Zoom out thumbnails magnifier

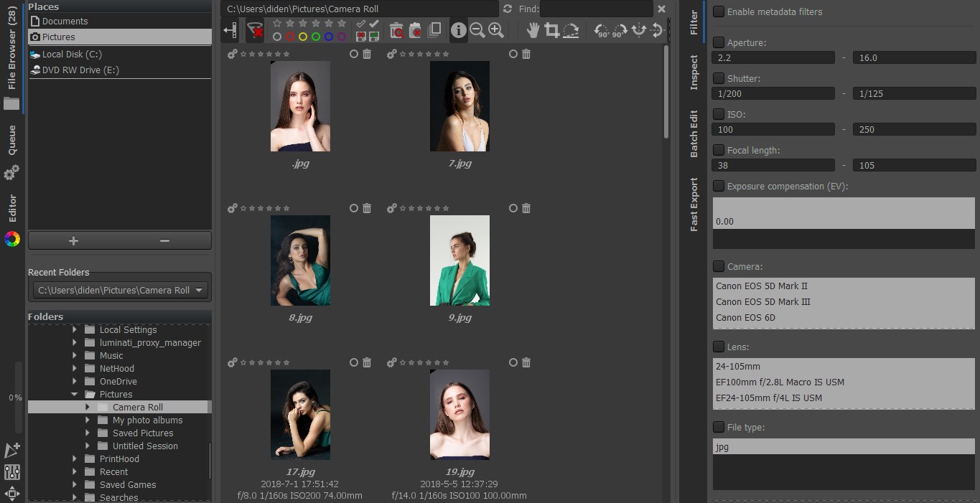click(477, 30)
